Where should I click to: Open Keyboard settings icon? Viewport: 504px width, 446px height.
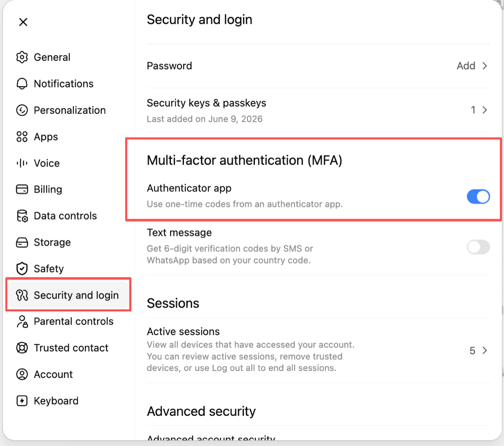click(22, 401)
